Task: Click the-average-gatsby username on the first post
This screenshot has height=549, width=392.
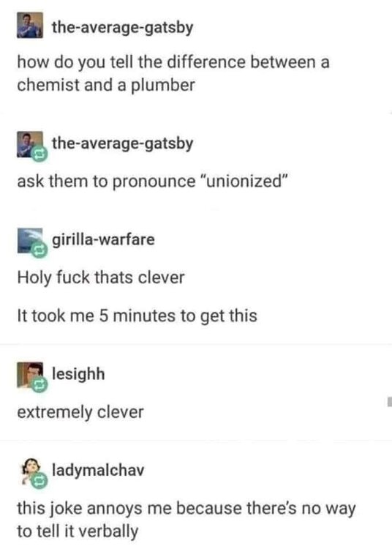Action: [122, 27]
